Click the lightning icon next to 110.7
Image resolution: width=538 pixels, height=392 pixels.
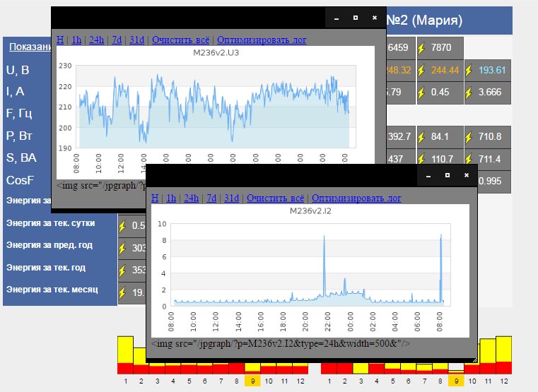pyautogui.click(x=422, y=159)
